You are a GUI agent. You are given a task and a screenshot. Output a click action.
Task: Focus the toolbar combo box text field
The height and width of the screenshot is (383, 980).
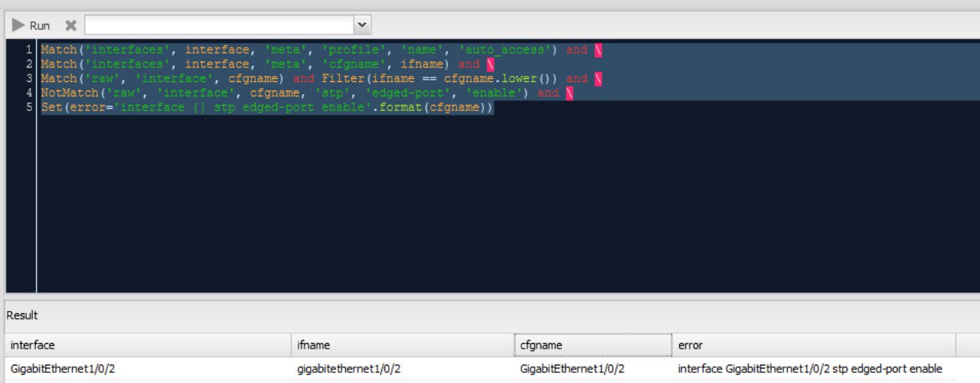pos(219,25)
